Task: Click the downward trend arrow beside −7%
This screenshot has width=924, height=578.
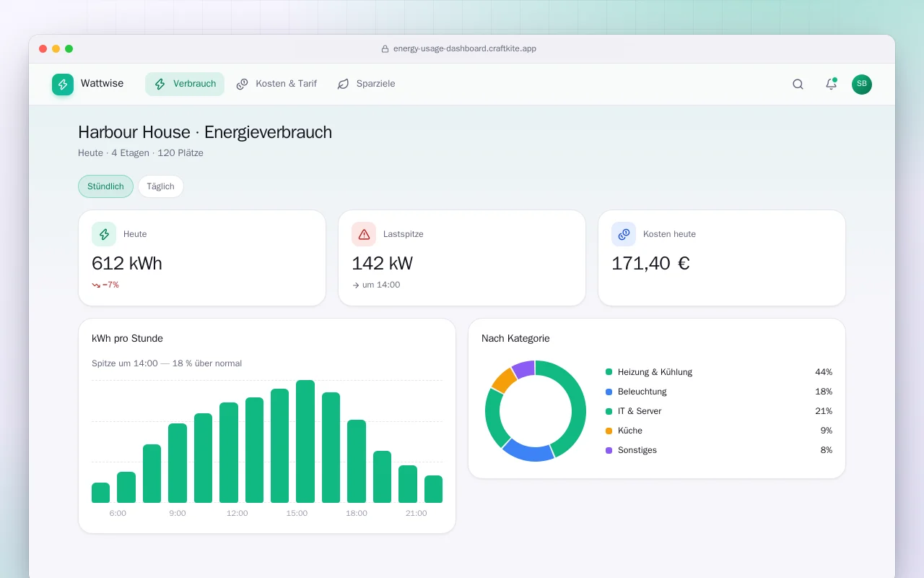Action: [96, 285]
